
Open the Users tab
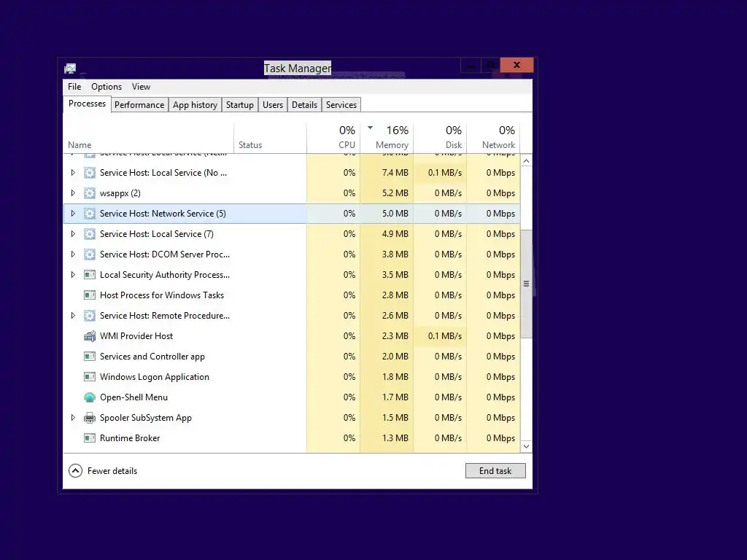273,105
